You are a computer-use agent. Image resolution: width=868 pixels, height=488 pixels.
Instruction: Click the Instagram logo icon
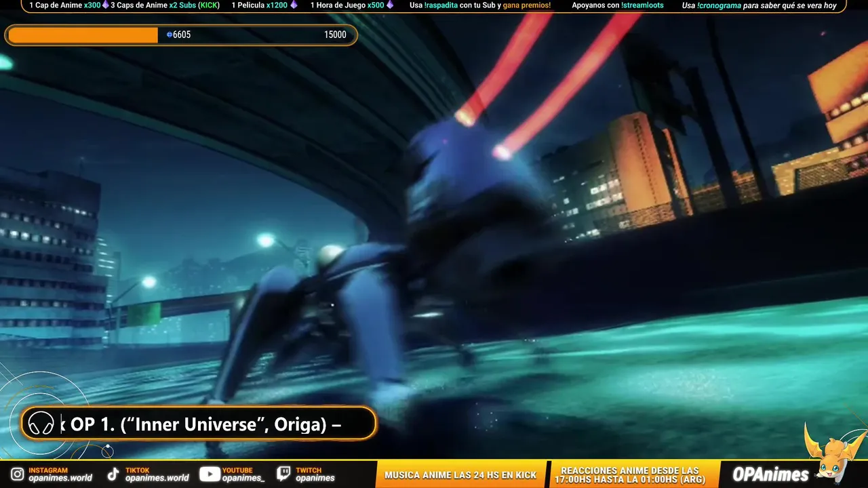point(17,474)
